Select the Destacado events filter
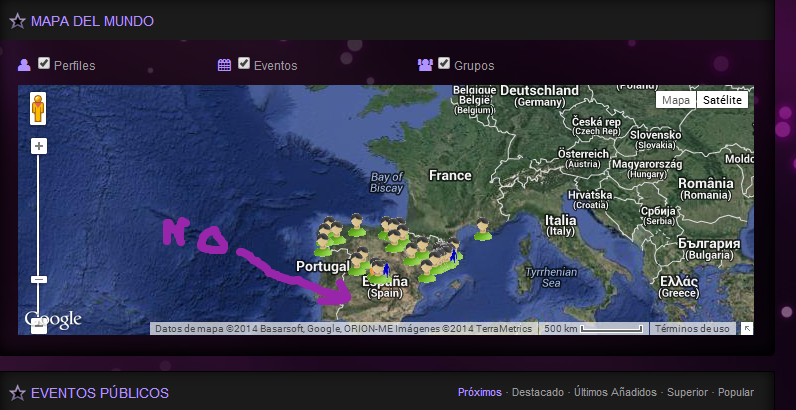 [x=538, y=393]
